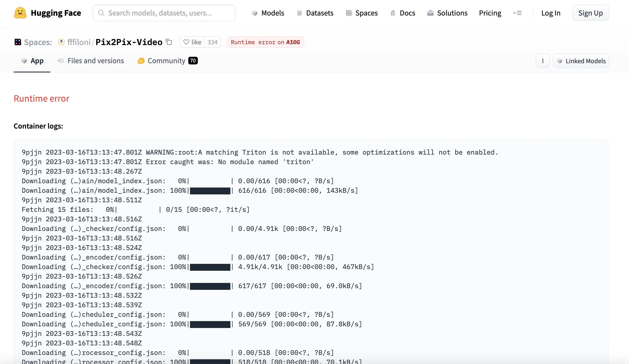Click the colorful Spaces icon in header
The image size is (629, 364).
point(18,42)
